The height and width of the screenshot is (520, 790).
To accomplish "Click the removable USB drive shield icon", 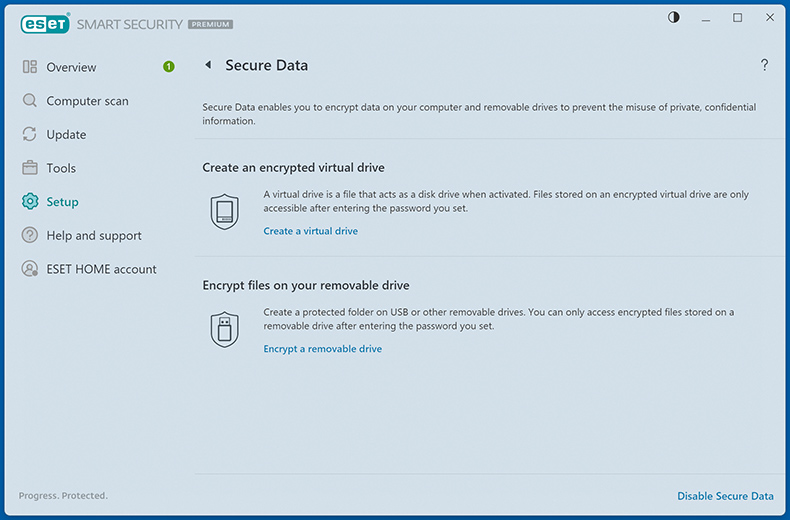I will coord(224,330).
